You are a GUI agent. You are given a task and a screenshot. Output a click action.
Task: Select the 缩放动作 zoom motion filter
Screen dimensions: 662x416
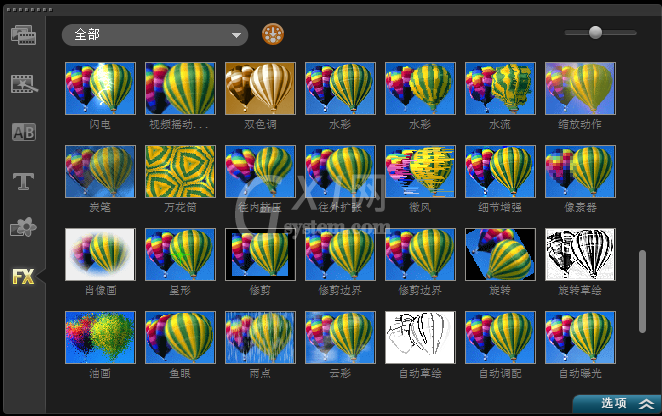[581, 88]
